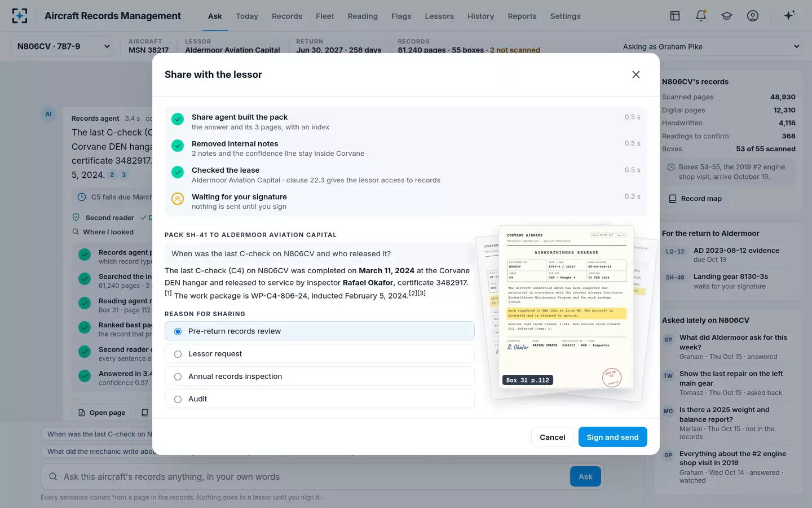
Task: Click citation marker [1] in the answer
Action: click(168, 293)
